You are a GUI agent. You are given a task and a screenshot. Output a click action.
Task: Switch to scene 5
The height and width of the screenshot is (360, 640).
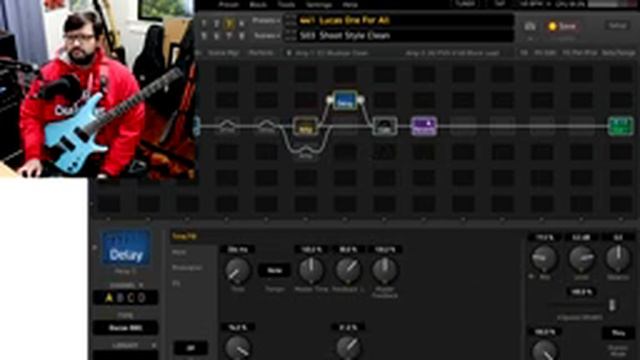click(x=204, y=36)
